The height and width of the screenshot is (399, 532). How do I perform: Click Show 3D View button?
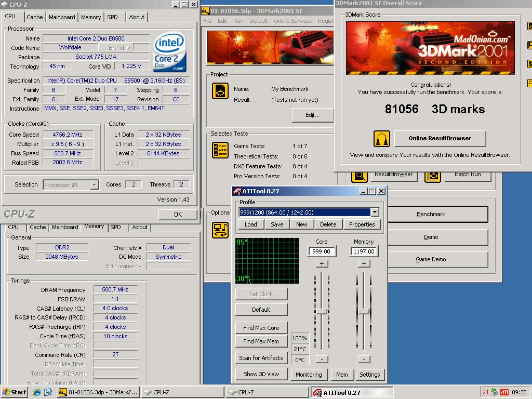pyautogui.click(x=261, y=374)
